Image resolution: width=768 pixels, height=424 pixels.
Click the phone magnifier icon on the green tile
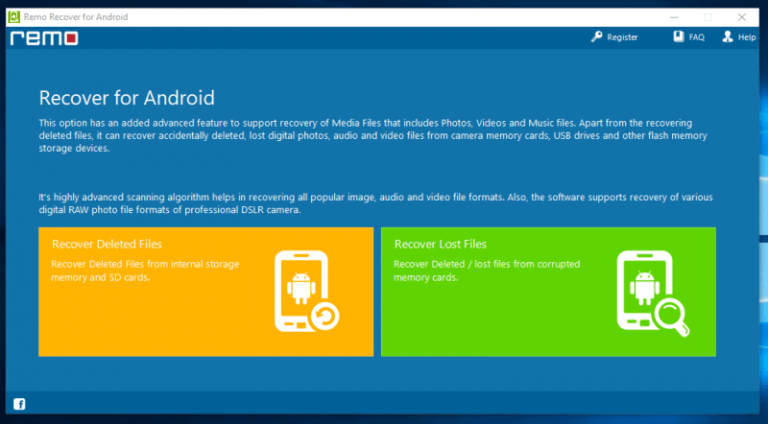653,293
